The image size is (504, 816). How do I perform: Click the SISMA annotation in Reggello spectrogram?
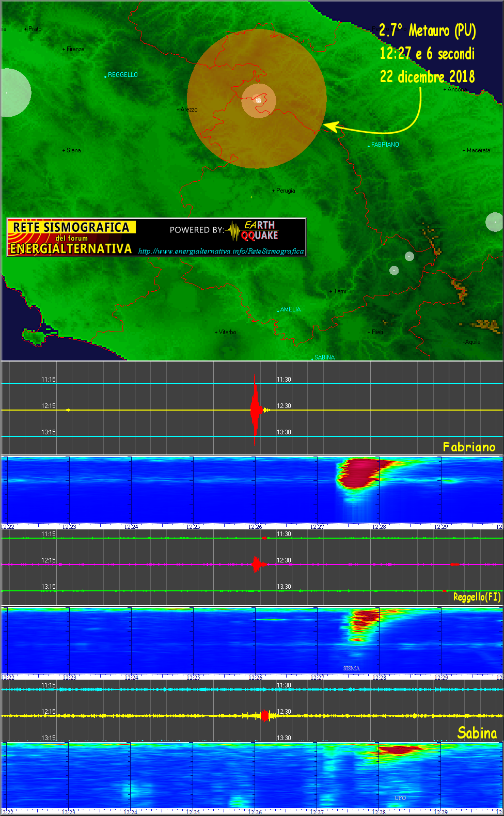[x=351, y=668]
